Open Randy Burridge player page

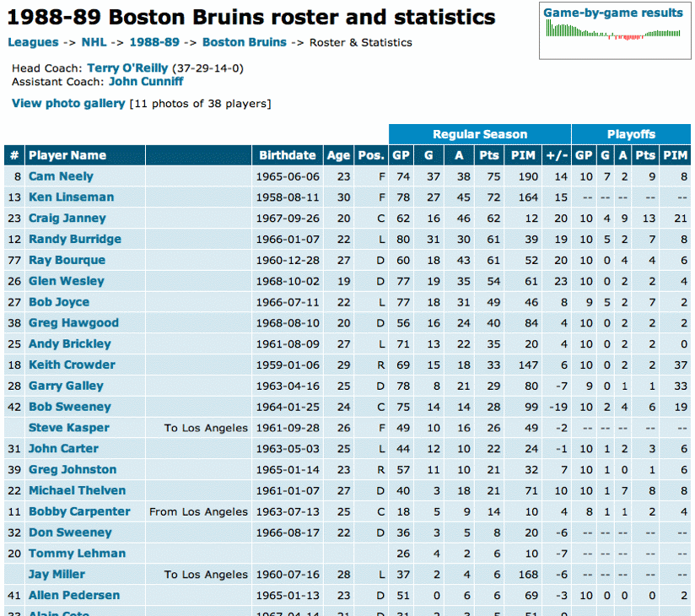click(75, 239)
